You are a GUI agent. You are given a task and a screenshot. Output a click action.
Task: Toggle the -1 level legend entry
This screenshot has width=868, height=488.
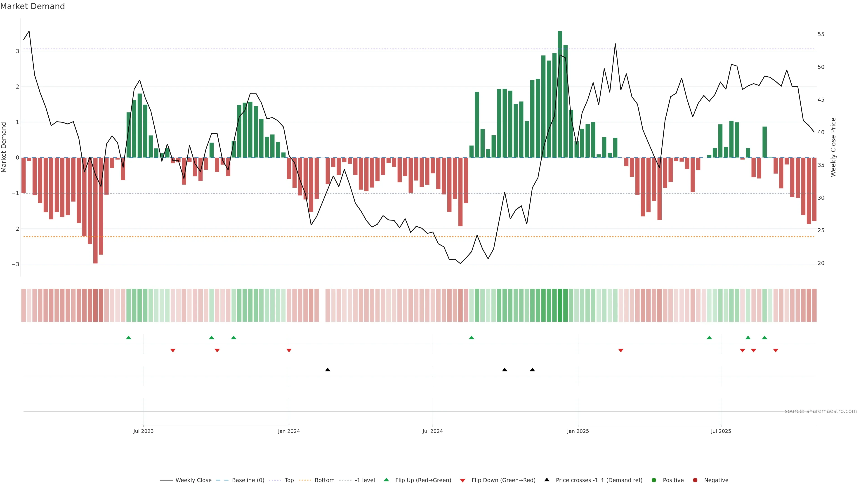point(365,480)
